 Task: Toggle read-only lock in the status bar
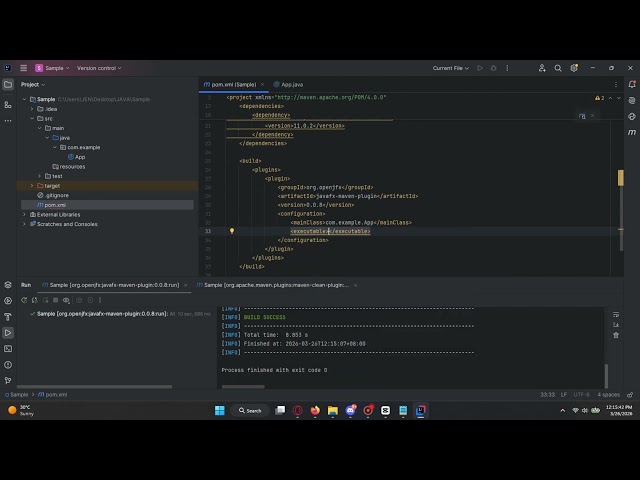pos(630,395)
